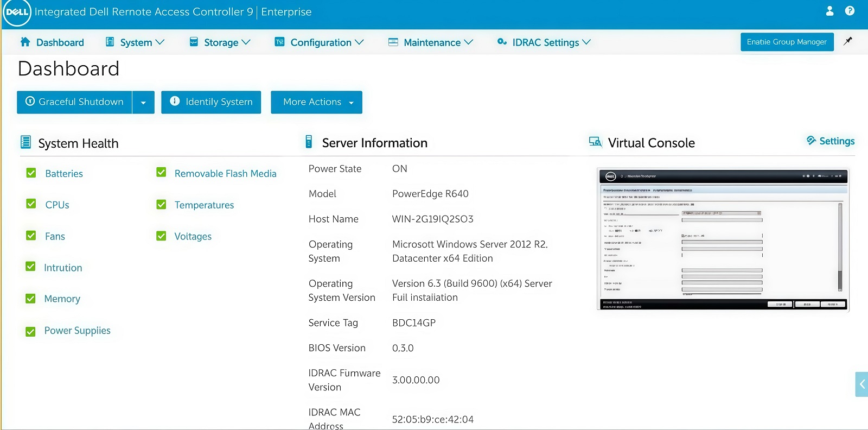Click the Server Information icon

[x=309, y=142]
